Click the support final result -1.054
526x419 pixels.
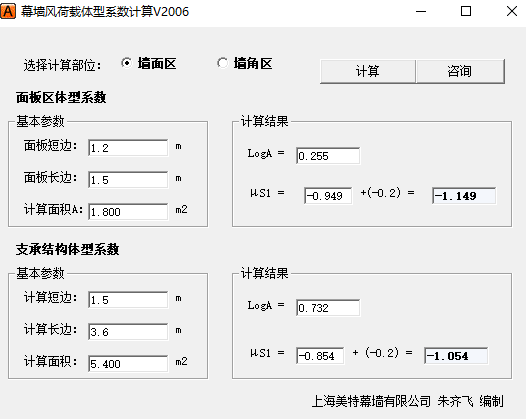tap(456, 356)
